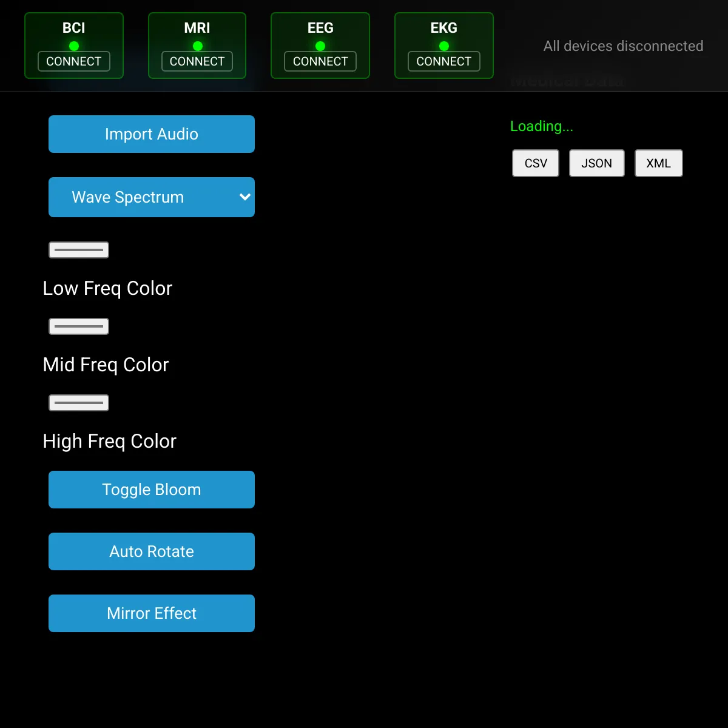
Task: Open the High Freq Color picker
Action: [x=79, y=403]
